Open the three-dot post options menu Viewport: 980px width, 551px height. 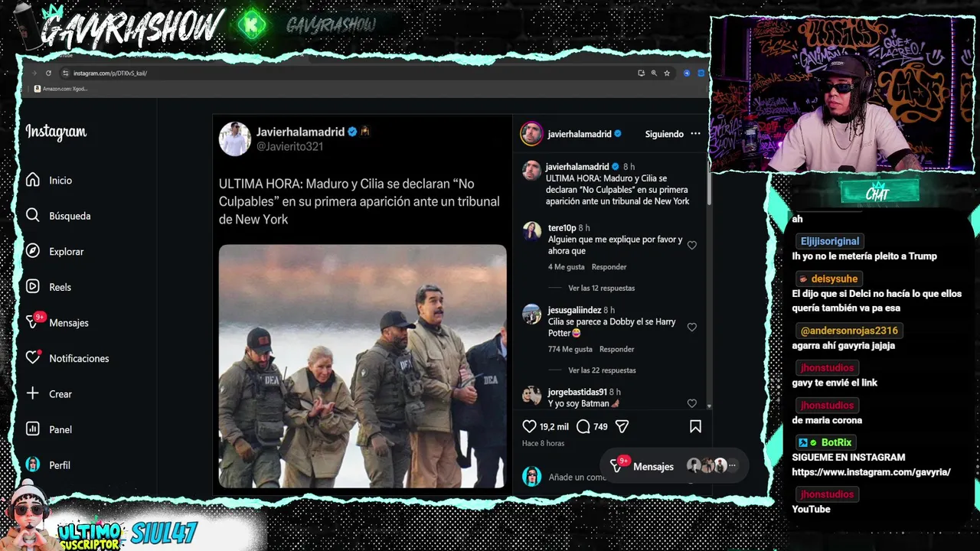point(695,134)
